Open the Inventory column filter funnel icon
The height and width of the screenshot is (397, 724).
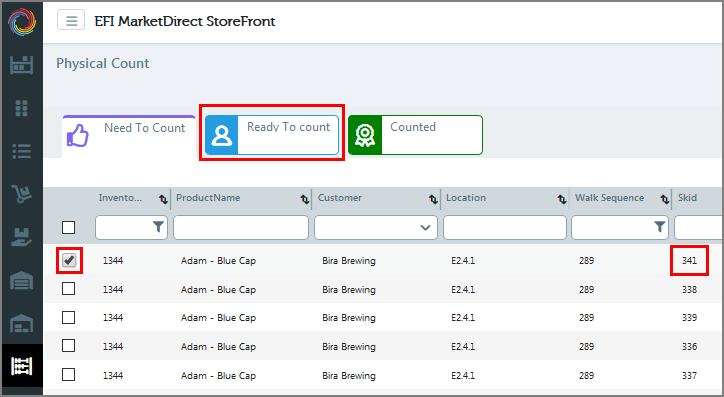click(158, 227)
